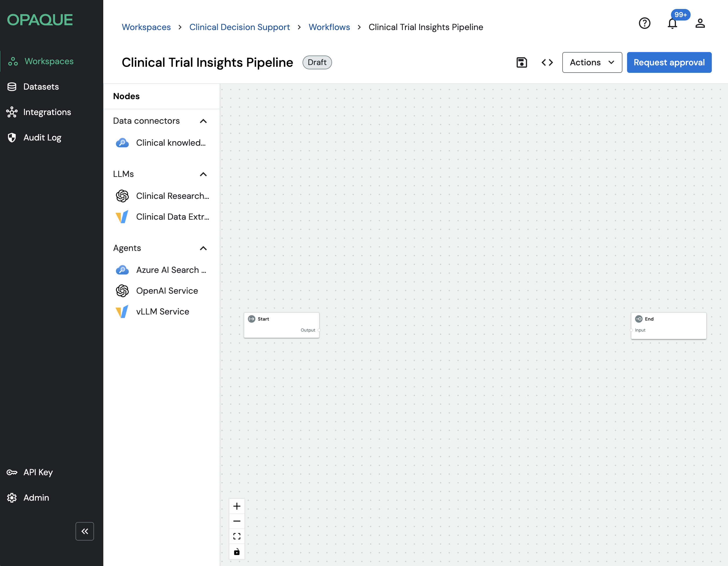Collapse the LLMs section
Image resolution: width=728 pixels, height=566 pixels.
pyautogui.click(x=203, y=174)
